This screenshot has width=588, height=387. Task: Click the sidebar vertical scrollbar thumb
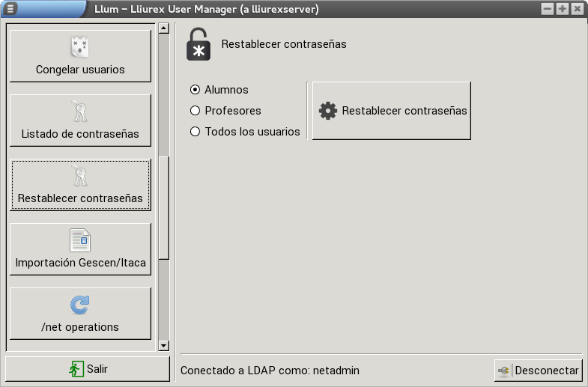164,207
